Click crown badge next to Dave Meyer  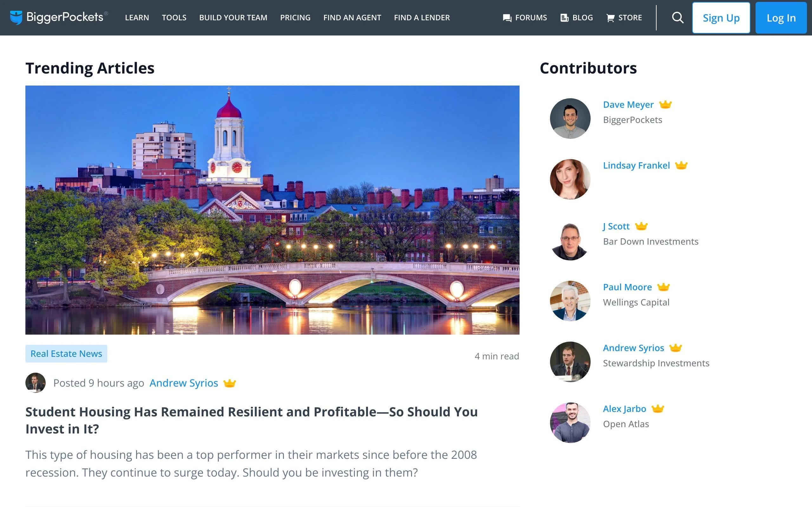tap(665, 105)
